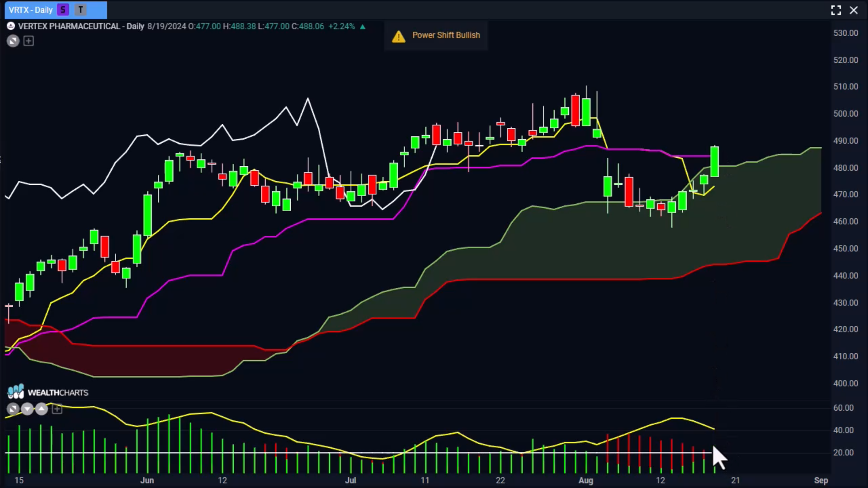Click the 500.00 price axis label
This screenshot has height=488, width=868.
point(845,114)
